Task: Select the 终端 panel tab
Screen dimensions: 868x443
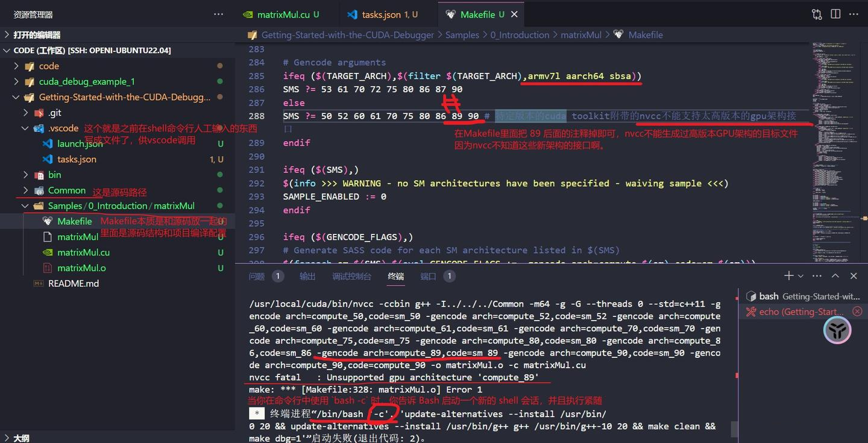Action: [x=396, y=276]
